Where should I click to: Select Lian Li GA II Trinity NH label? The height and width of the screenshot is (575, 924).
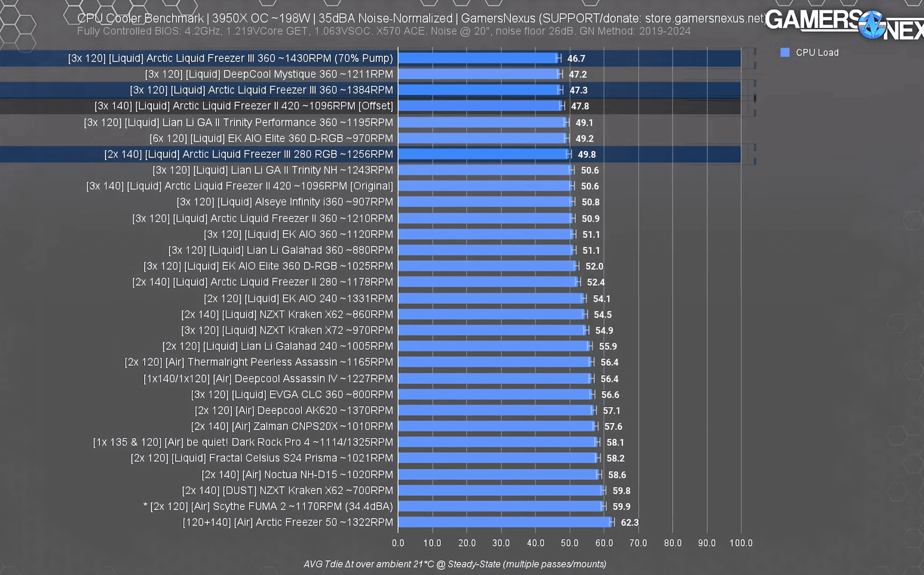pos(273,170)
